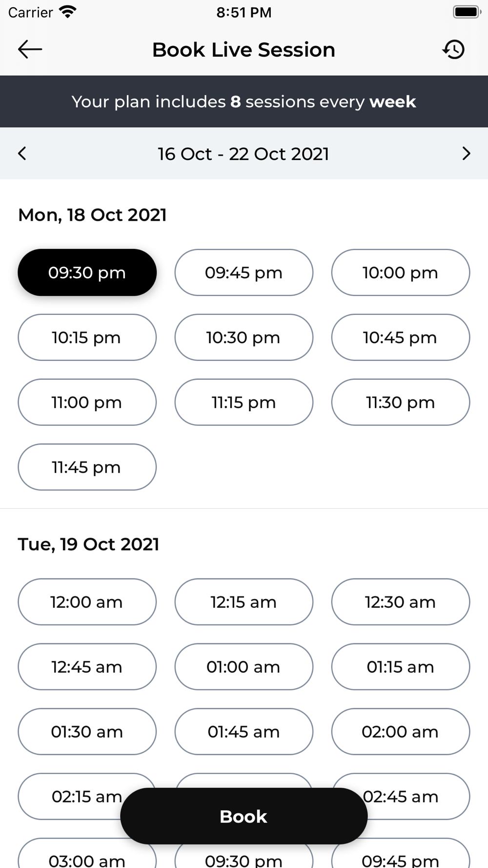Choose the 10:00 pm time slot
The image size is (488, 868).
pyautogui.click(x=401, y=272)
